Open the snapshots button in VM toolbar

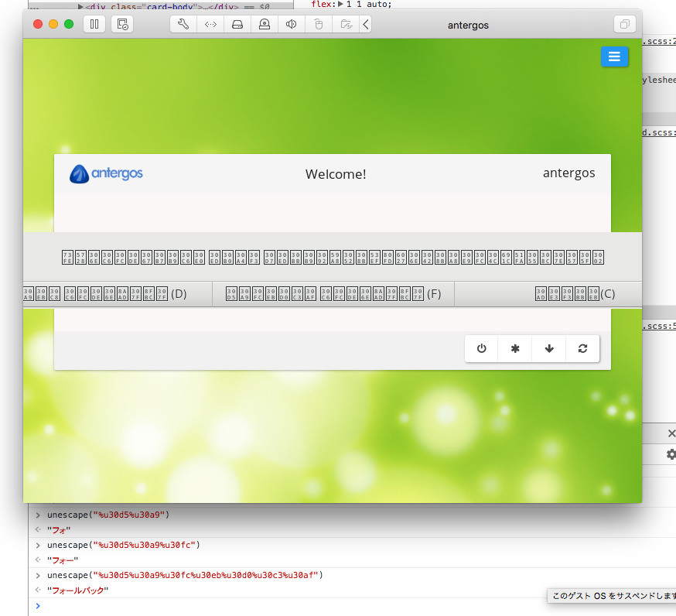click(122, 24)
